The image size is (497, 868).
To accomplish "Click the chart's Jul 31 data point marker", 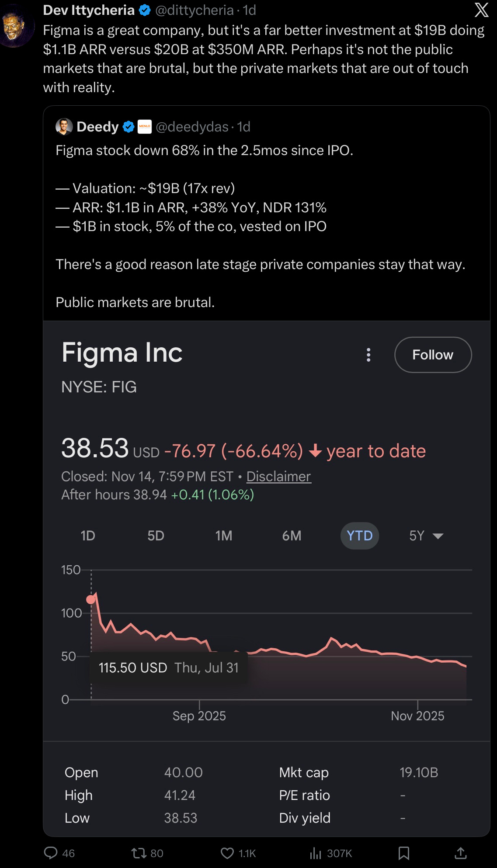I will [x=91, y=599].
